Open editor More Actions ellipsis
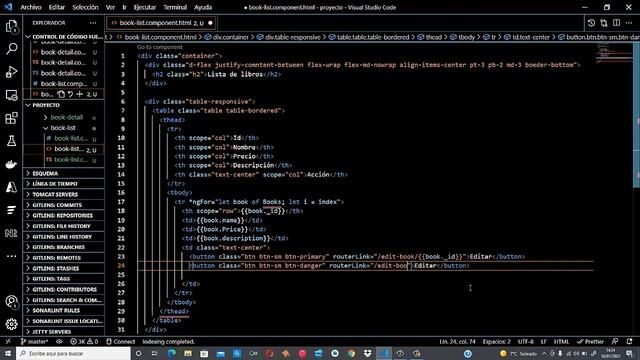This screenshot has height=360, width=640. 629,23
